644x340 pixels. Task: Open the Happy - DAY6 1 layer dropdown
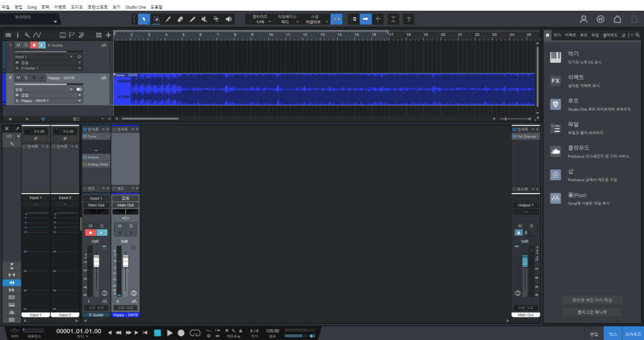[48, 101]
